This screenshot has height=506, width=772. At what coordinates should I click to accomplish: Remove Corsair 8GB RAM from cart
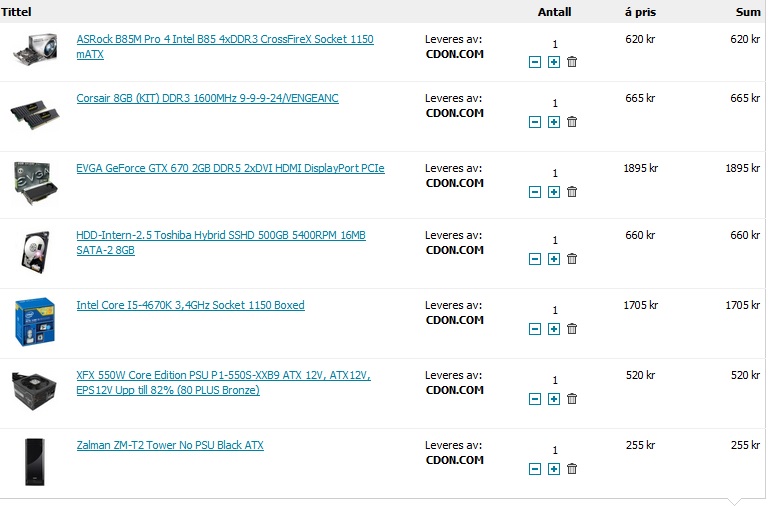[x=572, y=122]
